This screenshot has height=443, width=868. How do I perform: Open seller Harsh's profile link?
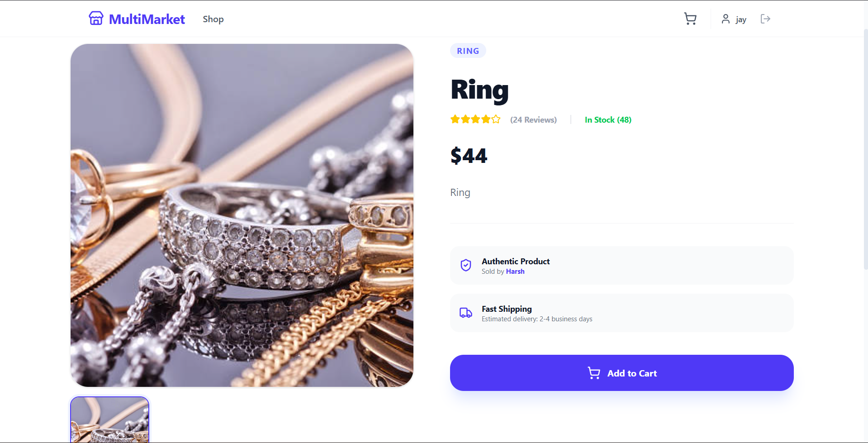click(515, 272)
